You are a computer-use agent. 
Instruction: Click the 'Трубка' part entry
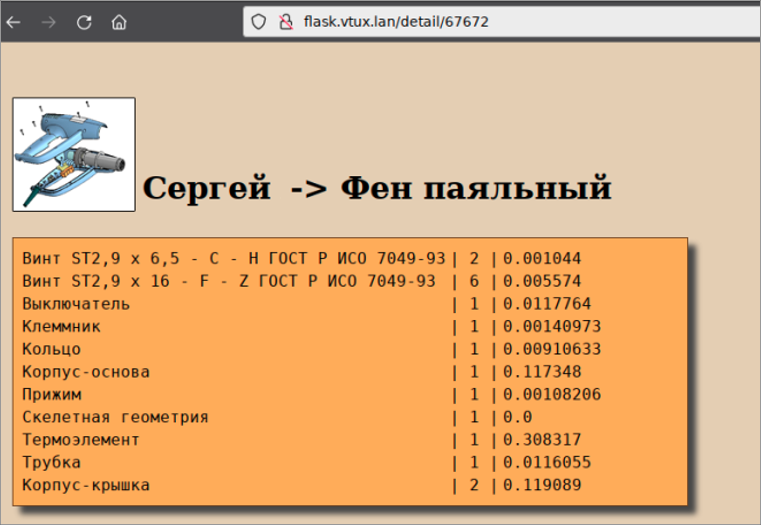point(51,463)
